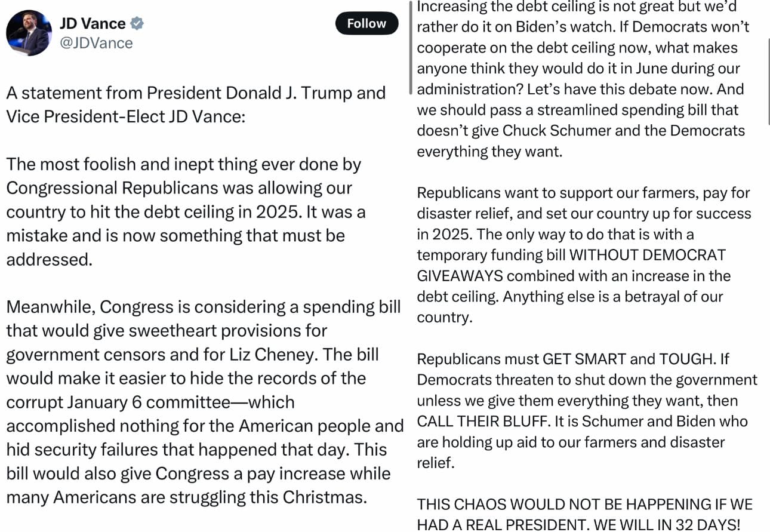Click the 'WITHOUT DEMOCRAT GIVEAWAYS' text
This screenshot has width=770, height=532.
click(571, 265)
